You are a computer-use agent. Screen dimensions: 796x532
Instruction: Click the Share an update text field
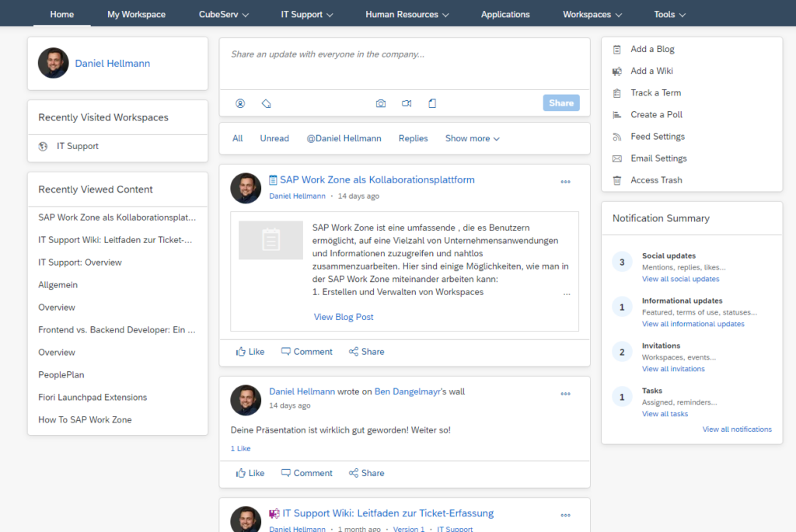(404, 64)
